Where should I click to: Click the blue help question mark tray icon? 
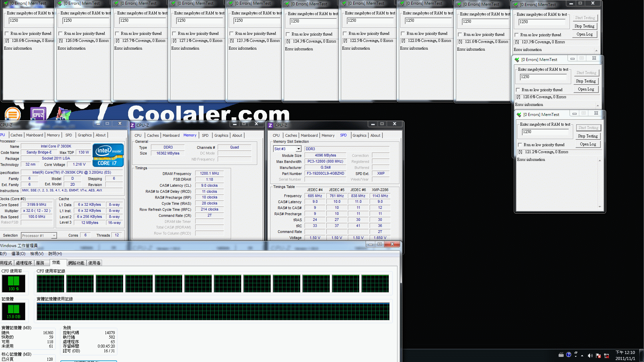pos(569,355)
